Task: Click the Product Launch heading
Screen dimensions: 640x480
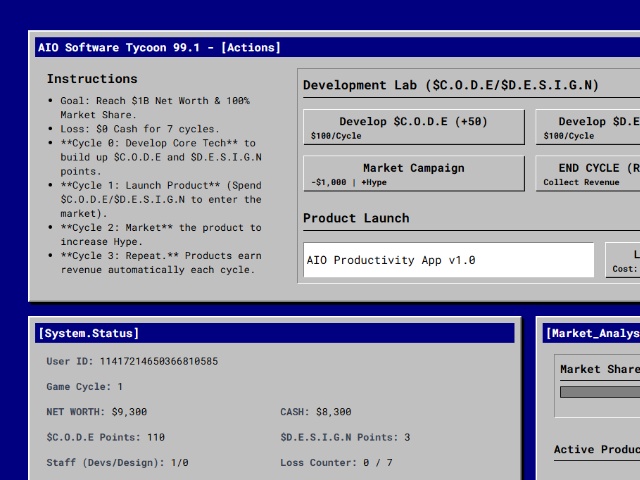Action: click(x=356, y=218)
